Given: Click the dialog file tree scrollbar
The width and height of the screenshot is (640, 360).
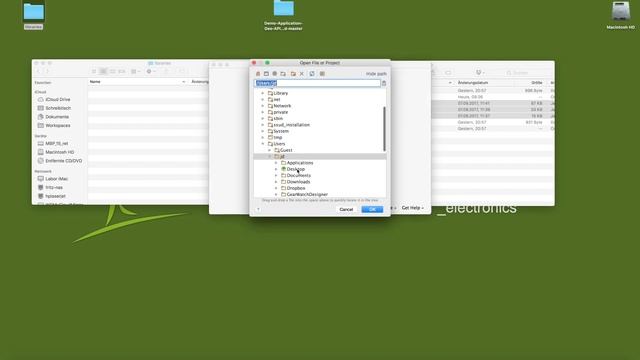Looking at the screenshot, I should point(384,129).
